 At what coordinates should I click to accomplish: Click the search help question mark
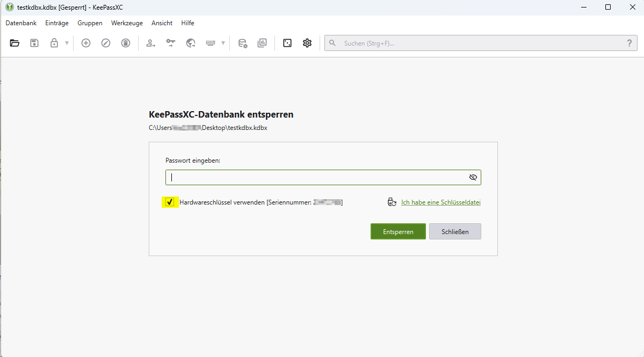coord(629,43)
